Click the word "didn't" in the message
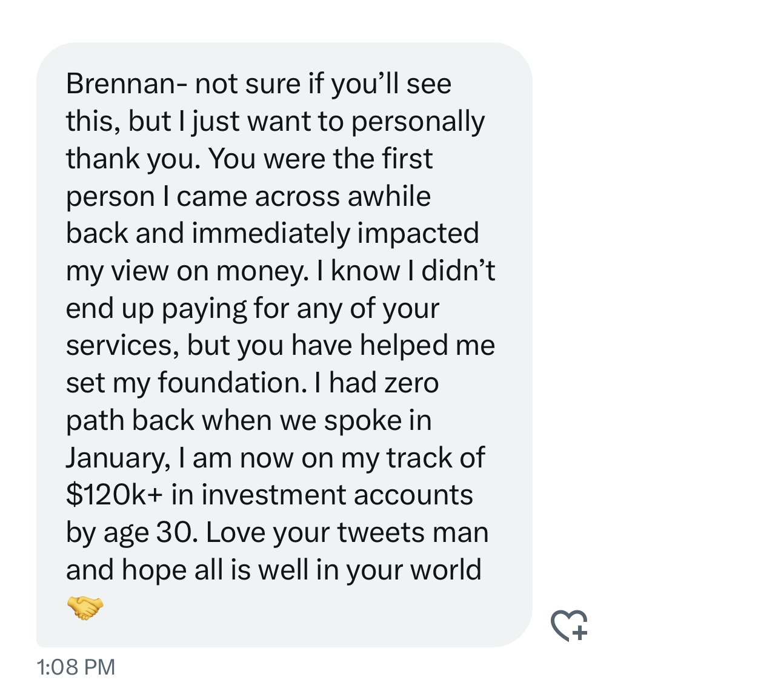This screenshot has height=700, width=778. [458, 271]
